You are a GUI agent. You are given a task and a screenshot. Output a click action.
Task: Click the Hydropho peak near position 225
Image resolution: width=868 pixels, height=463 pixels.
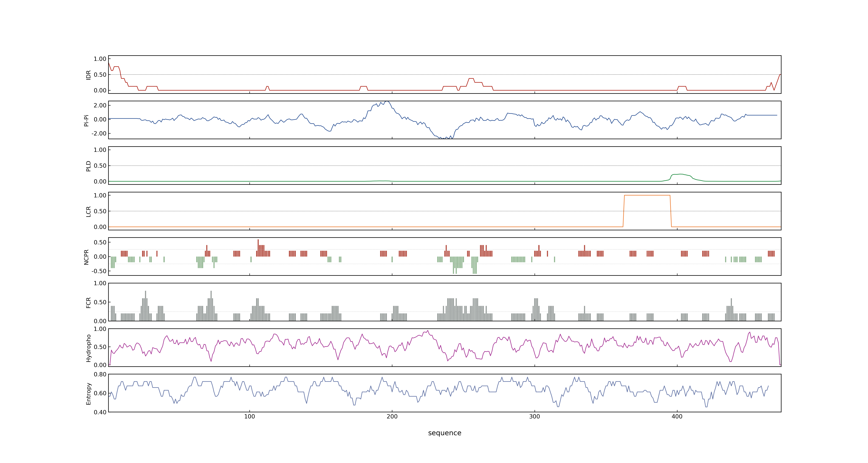tap(428, 331)
